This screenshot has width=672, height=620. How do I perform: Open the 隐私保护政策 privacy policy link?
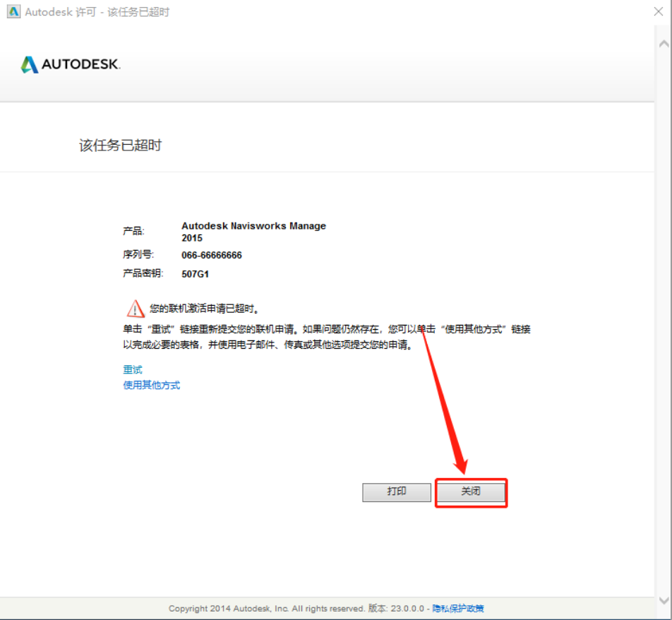pos(458,609)
